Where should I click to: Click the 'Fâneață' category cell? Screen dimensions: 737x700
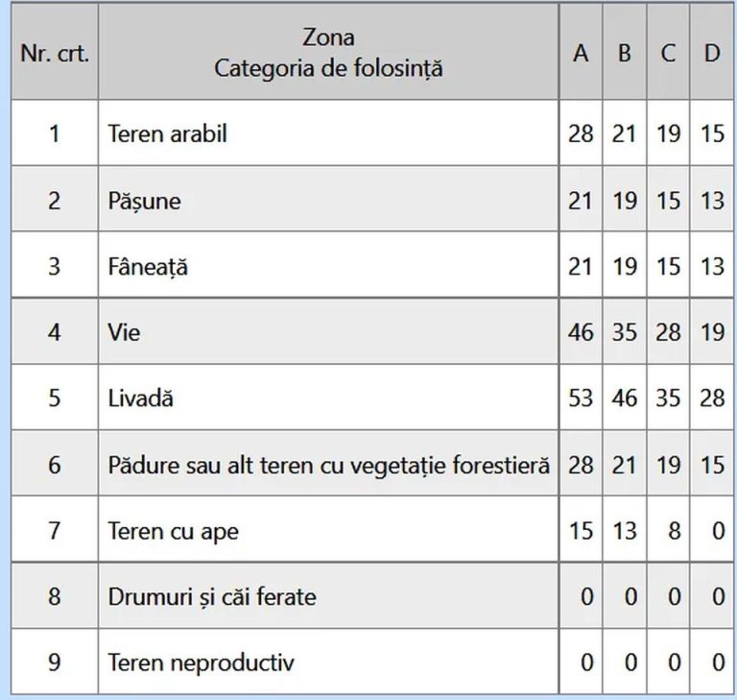coord(328,265)
